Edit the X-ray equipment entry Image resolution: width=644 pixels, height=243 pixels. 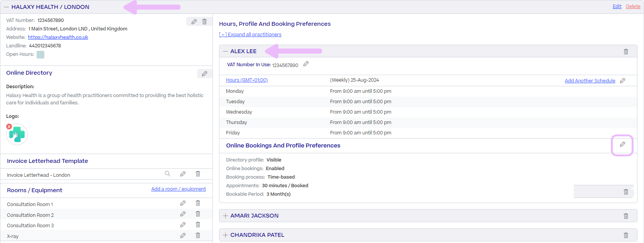point(183,235)
